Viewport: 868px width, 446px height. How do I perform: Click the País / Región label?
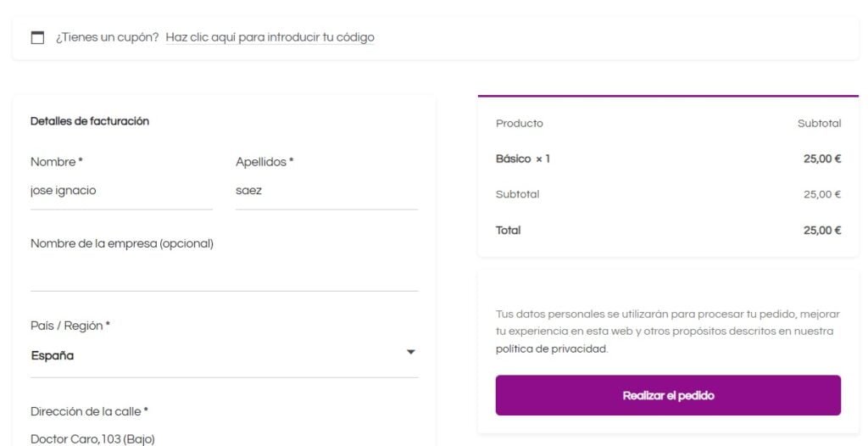coord(70,326)
